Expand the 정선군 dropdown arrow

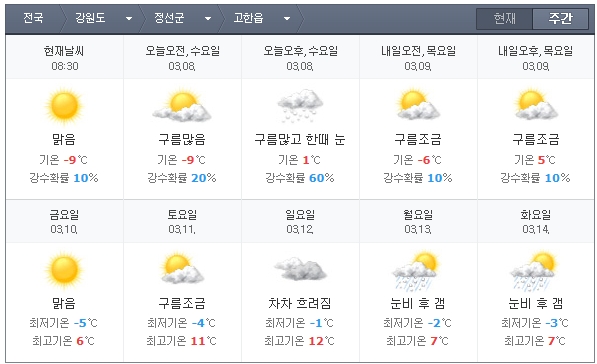[x=208, y=18]
